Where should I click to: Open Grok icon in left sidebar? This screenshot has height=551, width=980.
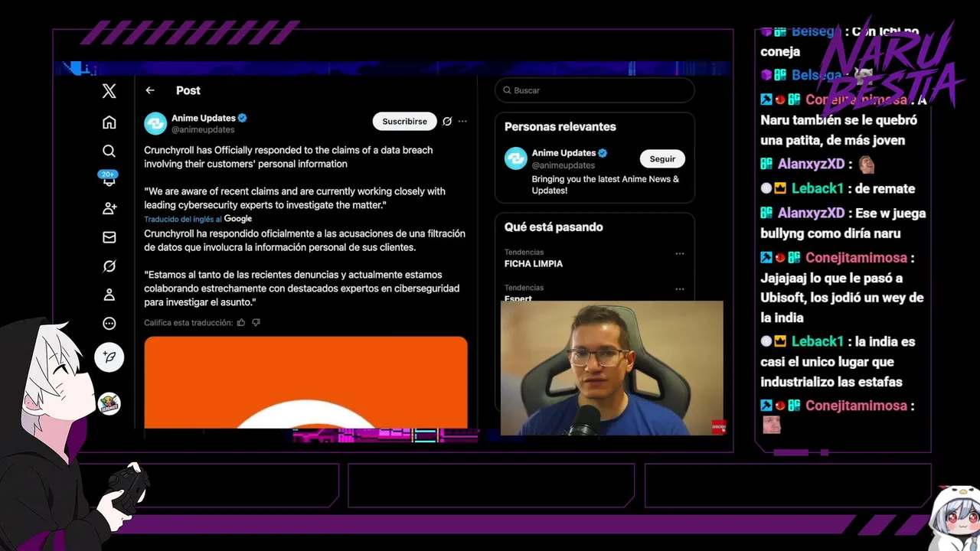[109, 266]
